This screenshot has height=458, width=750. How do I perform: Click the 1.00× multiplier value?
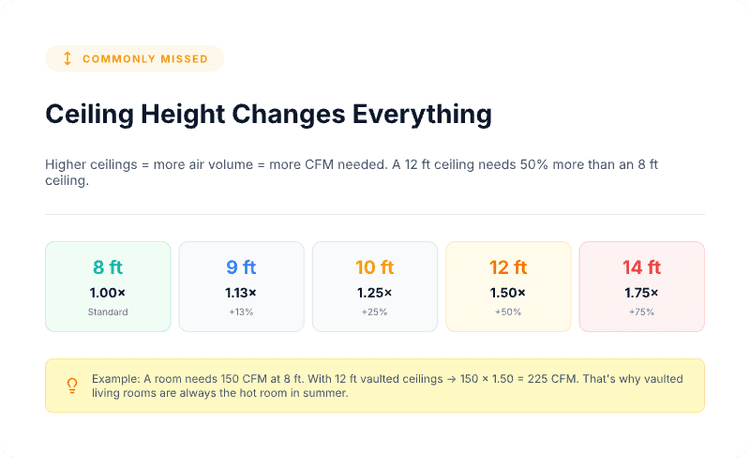(x=108, y=293)
